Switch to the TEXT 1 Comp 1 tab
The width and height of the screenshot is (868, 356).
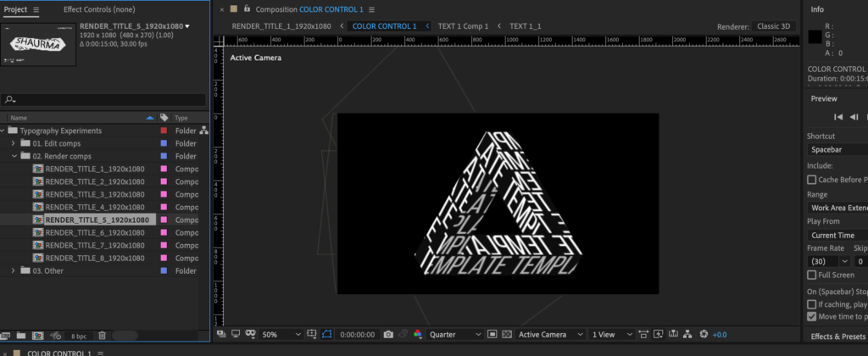[463, 26]
